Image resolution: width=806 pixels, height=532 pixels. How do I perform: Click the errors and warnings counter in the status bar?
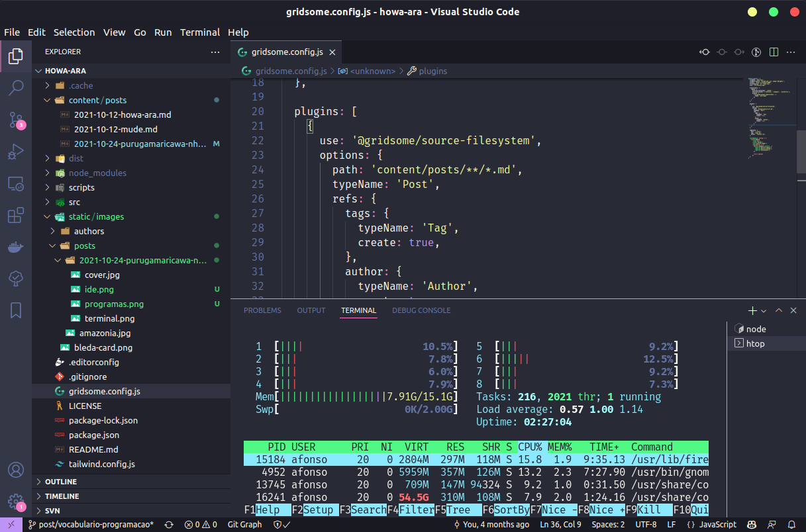[201, 524]
